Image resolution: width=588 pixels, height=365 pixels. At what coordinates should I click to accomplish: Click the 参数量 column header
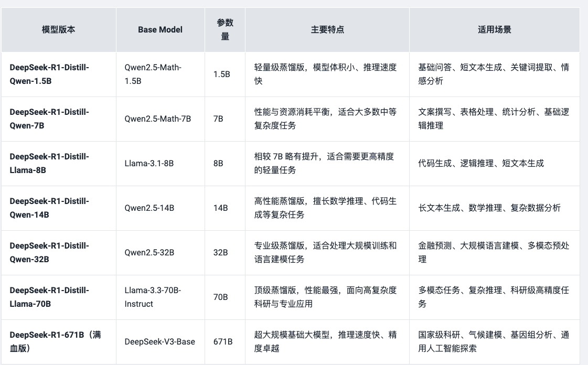click(225, 29)
